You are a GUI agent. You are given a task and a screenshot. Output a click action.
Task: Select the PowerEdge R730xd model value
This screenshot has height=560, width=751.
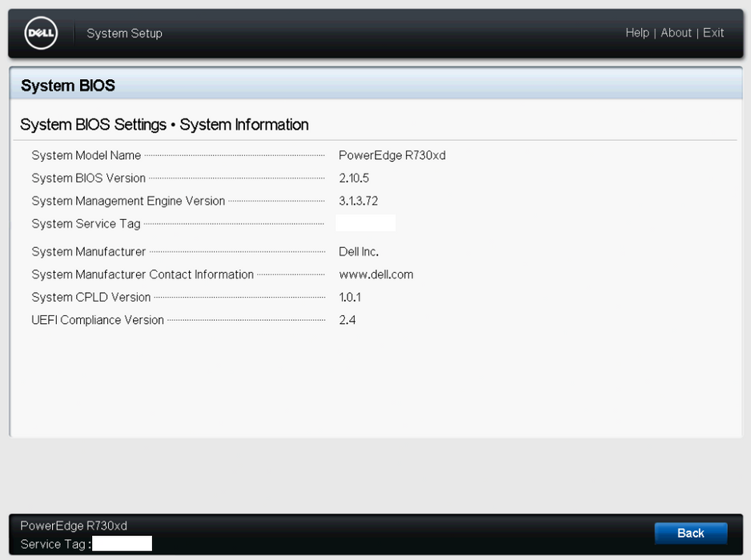[x=392, y=155]
